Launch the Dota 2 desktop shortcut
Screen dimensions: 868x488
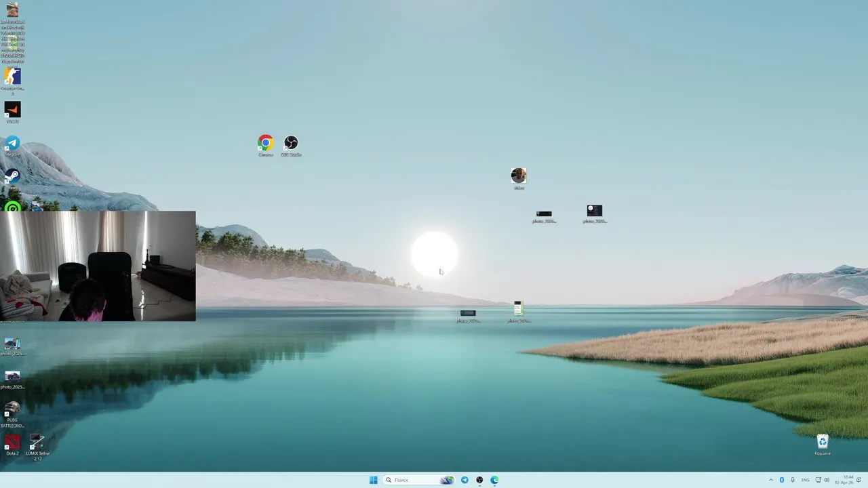click(x=12, y=445)
